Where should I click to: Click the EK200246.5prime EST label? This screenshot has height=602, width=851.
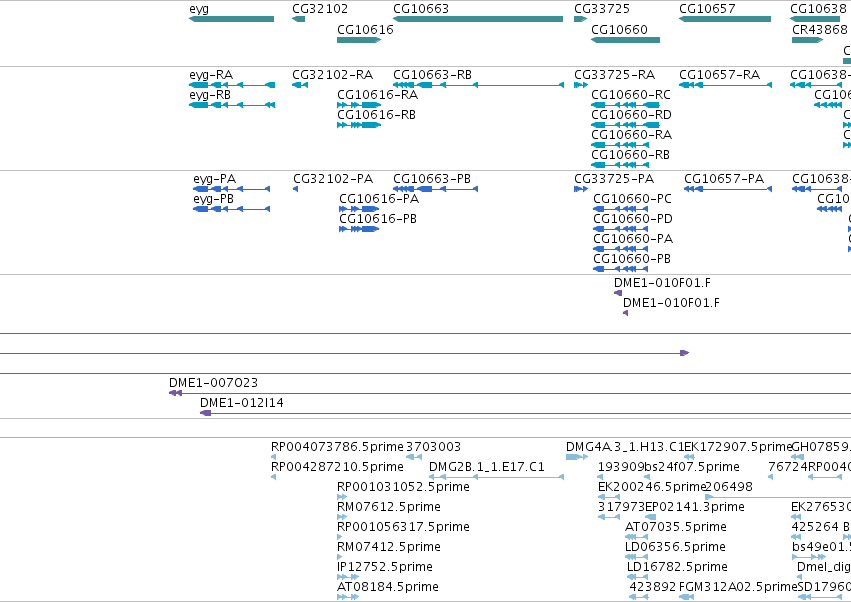pyautogui.click(x=652, y=487)
